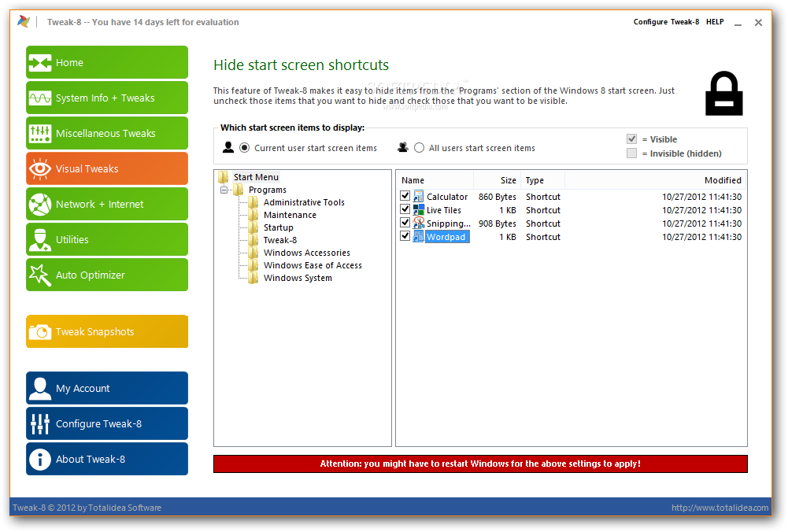Open Network + Internet section
This screenshot has height=532, width=788.
(x=107, y=204)
